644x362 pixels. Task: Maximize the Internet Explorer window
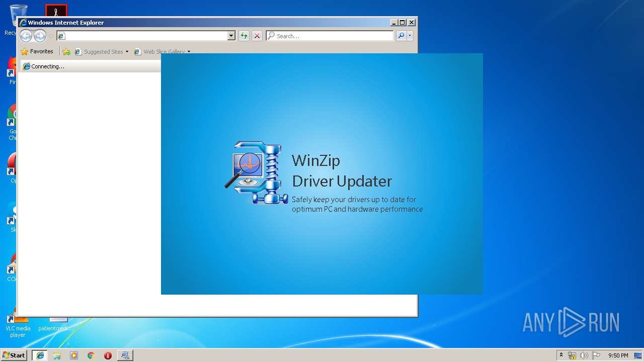coord(402,23)
